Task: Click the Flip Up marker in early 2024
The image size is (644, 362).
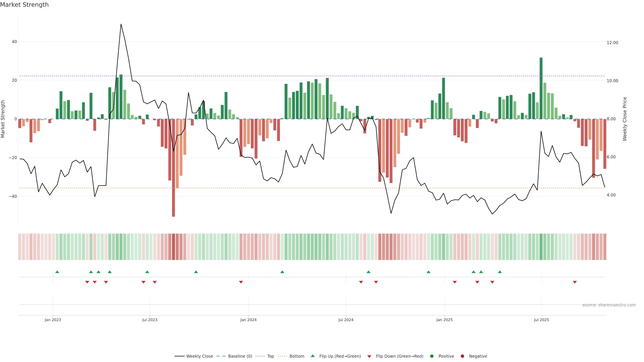Action: tap(282, 272)
